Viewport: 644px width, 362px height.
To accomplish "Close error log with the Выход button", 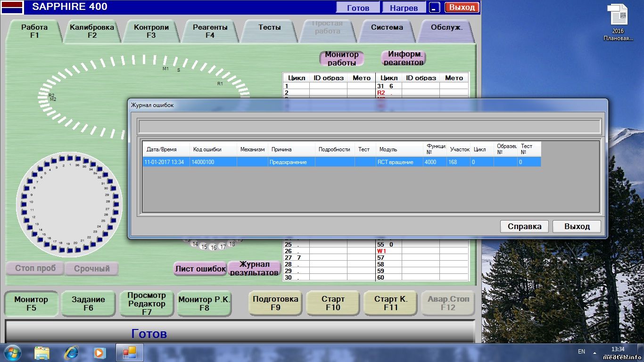I will [577, 226].
